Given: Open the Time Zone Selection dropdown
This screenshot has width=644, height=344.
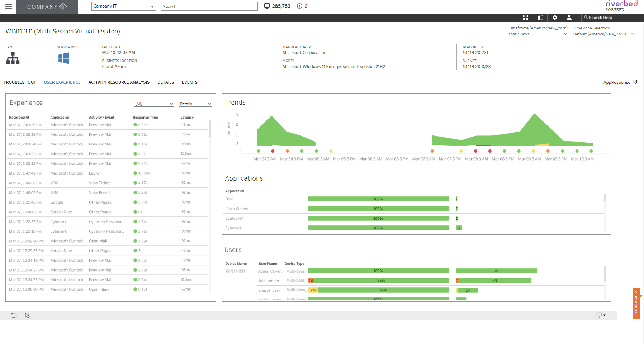Looking at the screenshot, I should click(x=605, y=34).
